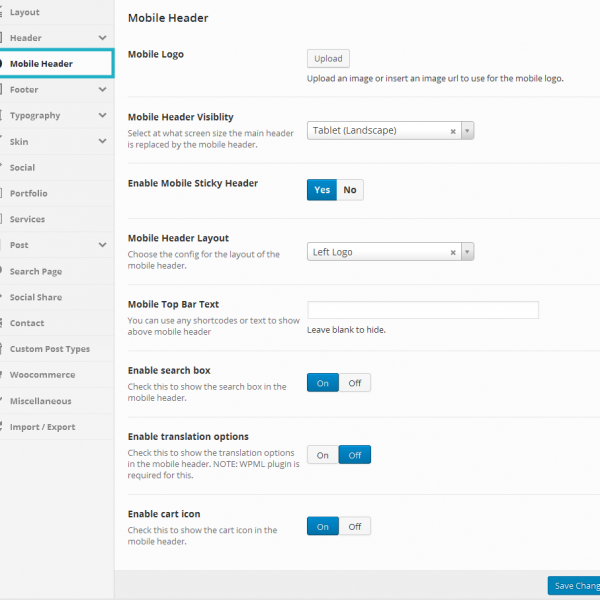The image size is (600, 600).
Task: Click the Mobile Top Bar Text field
Action: point(422,310)
